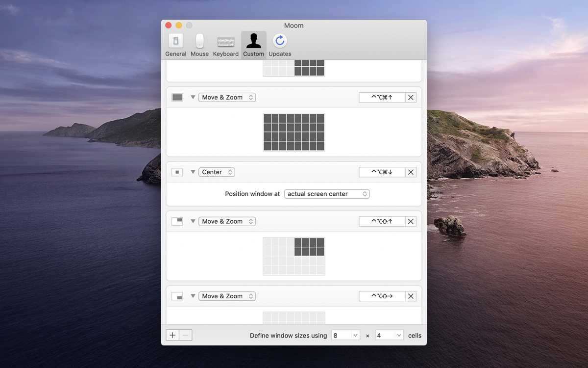Open the Center action type dropdown
Viewport: 588px width, 368px height.
[217, 172]
